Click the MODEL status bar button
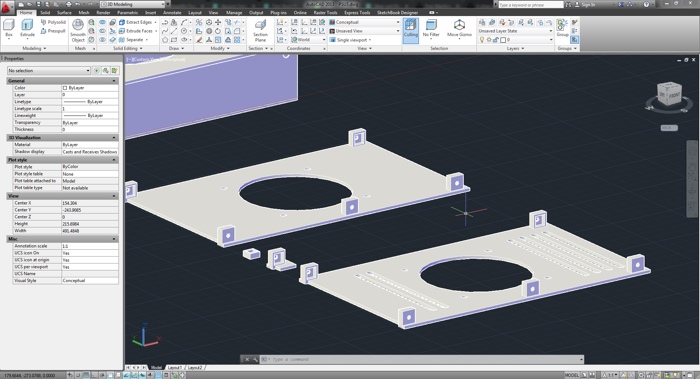 pos(571,375)
